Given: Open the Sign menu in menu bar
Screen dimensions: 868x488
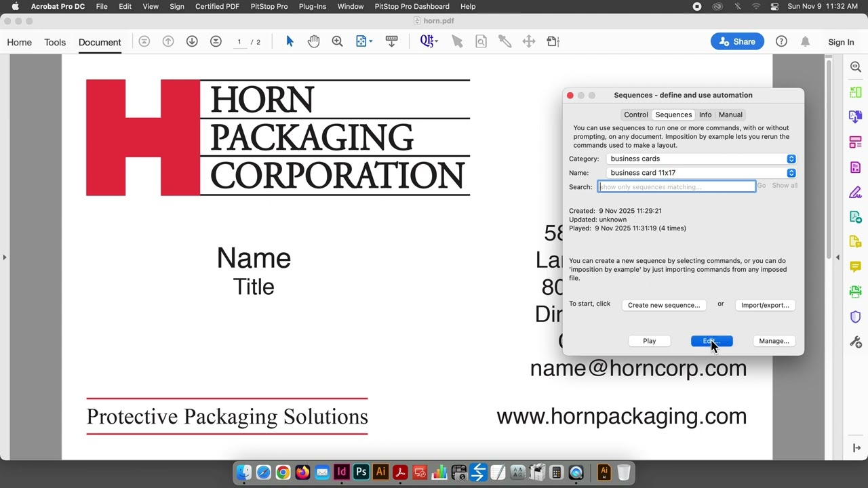Looking at the screenshot, I should pyautogui.click(x=177, y=6).
